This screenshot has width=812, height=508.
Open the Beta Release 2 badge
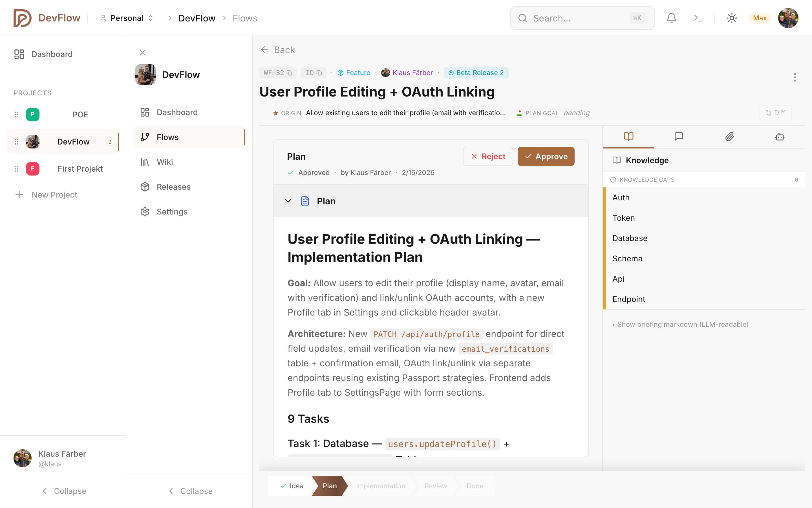click(x=476, y=73)
